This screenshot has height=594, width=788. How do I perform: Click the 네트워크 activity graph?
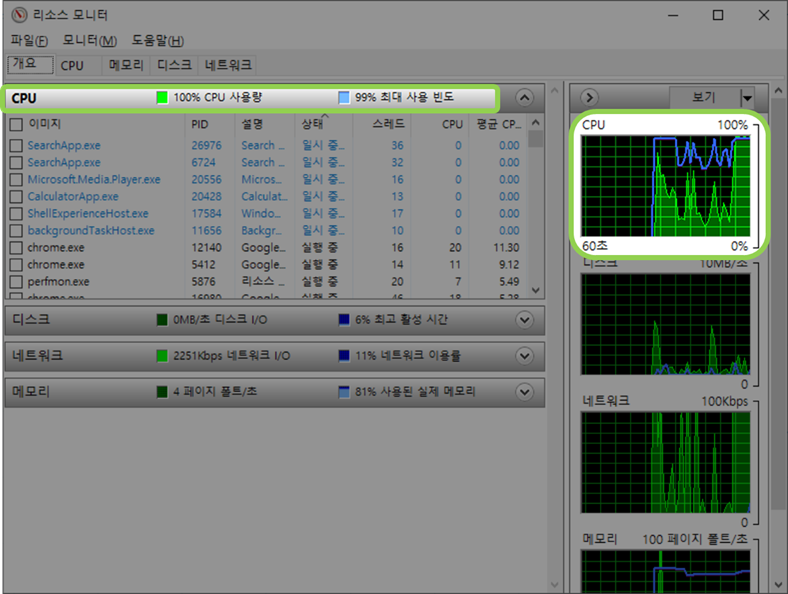pos(665,462)
